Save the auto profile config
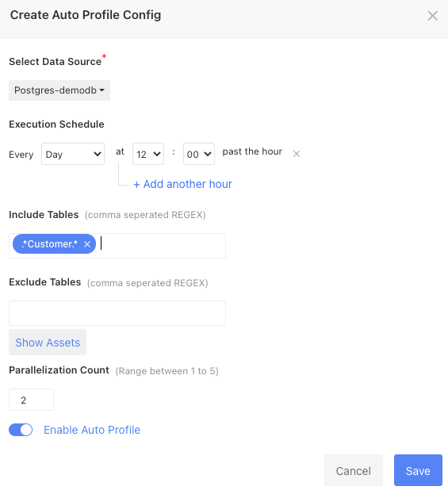 (418, 471)
